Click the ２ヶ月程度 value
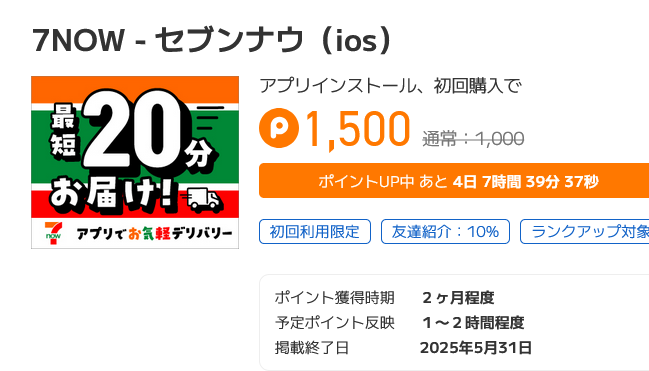The height and width of the screenshot is (371, 649). pyautogui.click(x=458, y=298)
